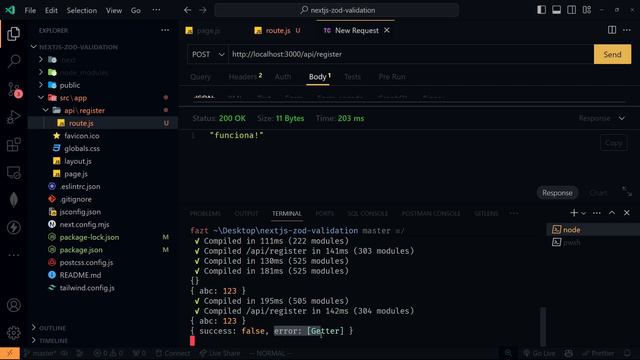Go back with the navigation arrow
Viewport: 640px width, 360px height.
(187, 10)
